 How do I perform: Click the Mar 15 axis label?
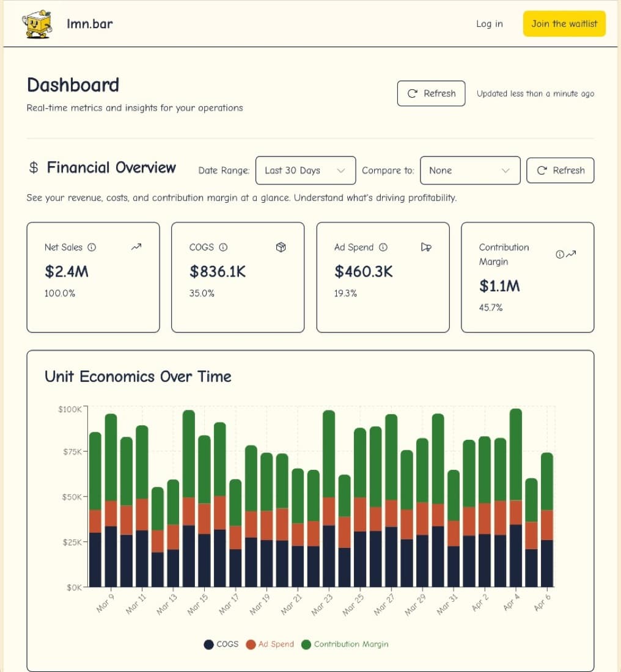pos(197,605)
